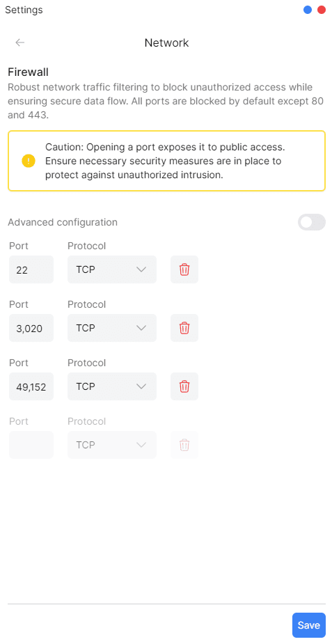
Task: Delete the port 3,020 rule
Action: pos(184,328)
